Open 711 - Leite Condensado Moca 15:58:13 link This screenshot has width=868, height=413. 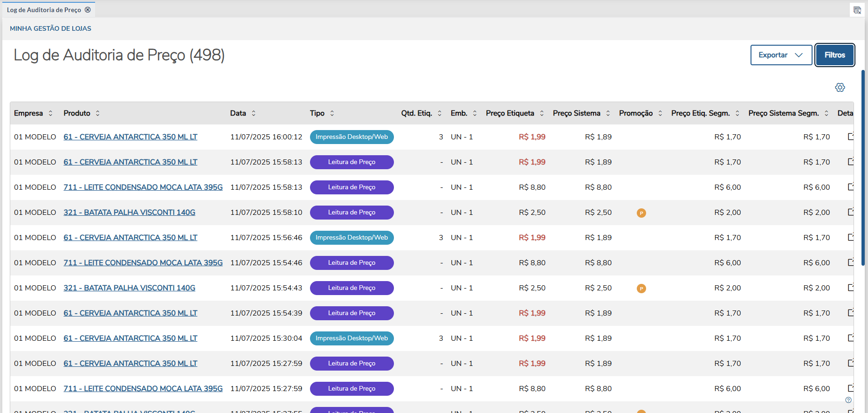coord(143,187)
